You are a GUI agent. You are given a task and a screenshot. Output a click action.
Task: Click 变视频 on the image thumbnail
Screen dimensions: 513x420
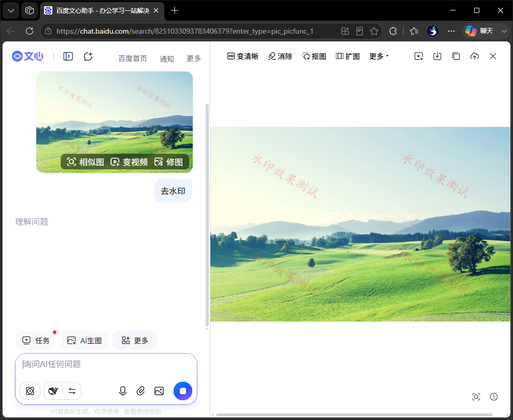coord(129,162)
